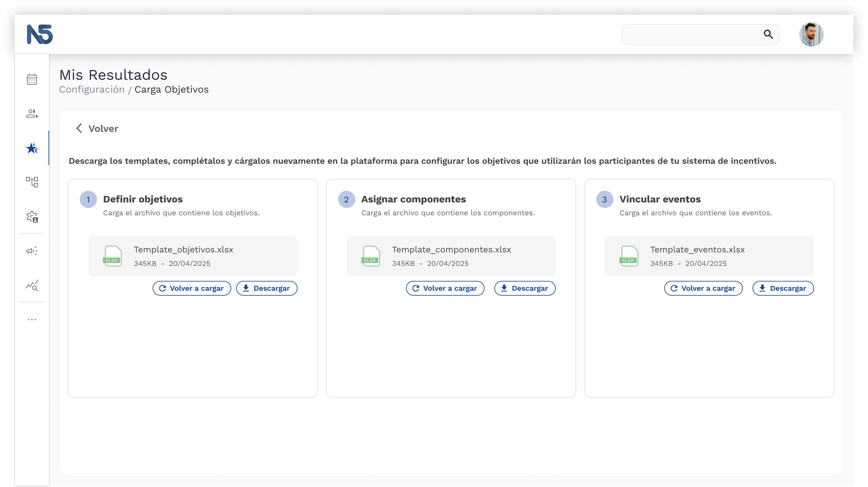Open the chart analytics search sidebar icon
Viewport: 868px width, 487px height.
point(32,286)
